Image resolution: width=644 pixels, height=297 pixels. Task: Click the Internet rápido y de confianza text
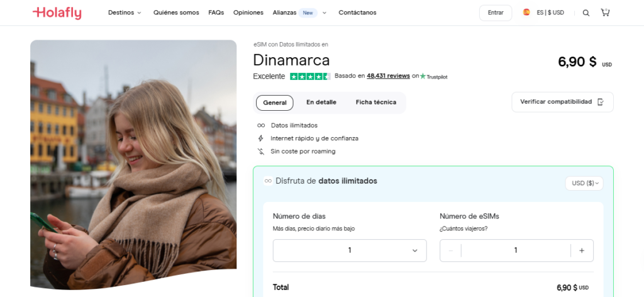pyautogui.click(x=314, y=138)
